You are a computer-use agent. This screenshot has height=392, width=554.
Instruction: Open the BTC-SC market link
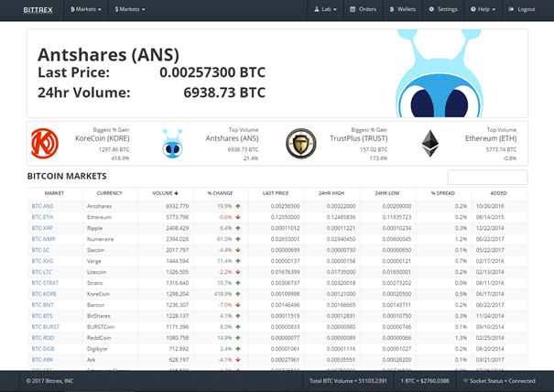coord(40,250)
